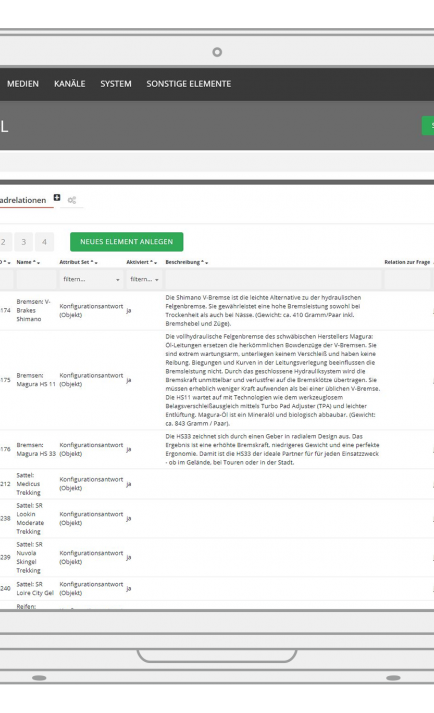Open the SONSTIGE ELEMENTE menu
This screenshot has width=434, height=713.
click(x=188, y=84)
